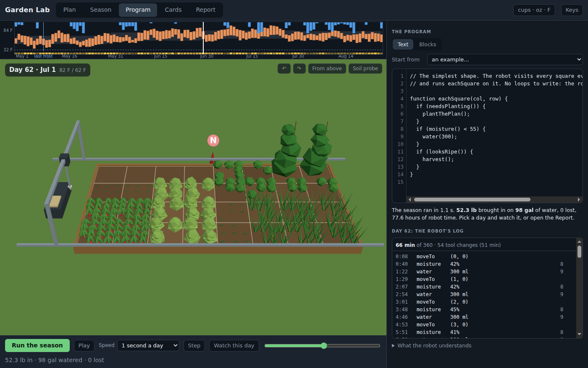Image resolution: width=588 pixels, height=368 pixels.
Task: Switch program editor to Blocks mode
Action: pyautogui.click(x=428, y=44)
